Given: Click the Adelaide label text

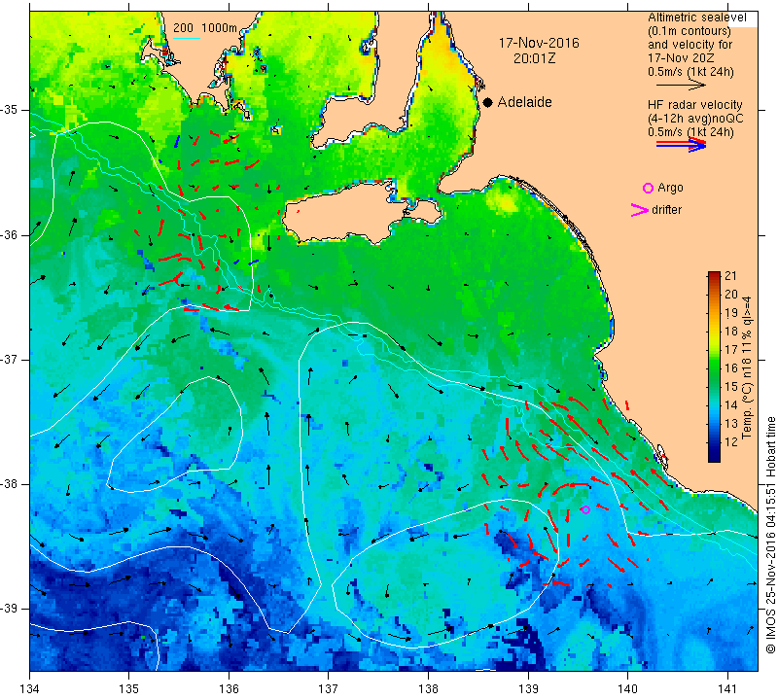Looking at the screenshot, I should (524, 102).
